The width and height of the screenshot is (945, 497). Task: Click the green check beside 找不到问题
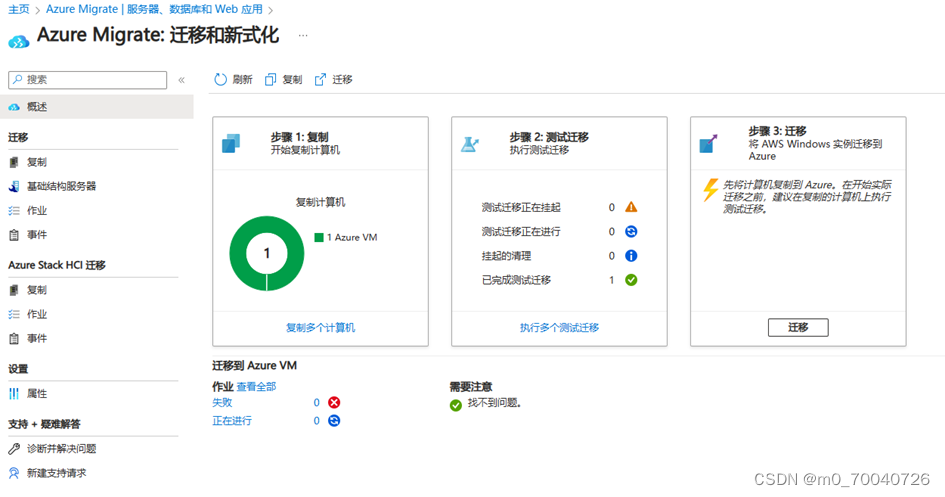point(456,405)
